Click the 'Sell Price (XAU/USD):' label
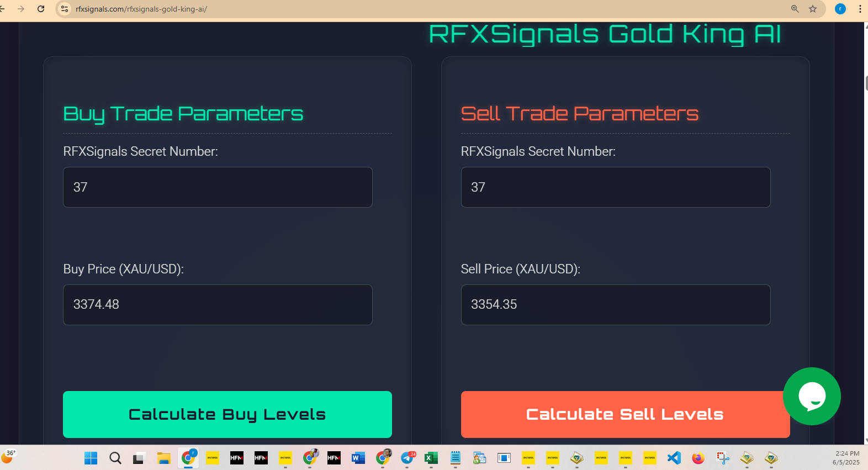 click(521, 269)
